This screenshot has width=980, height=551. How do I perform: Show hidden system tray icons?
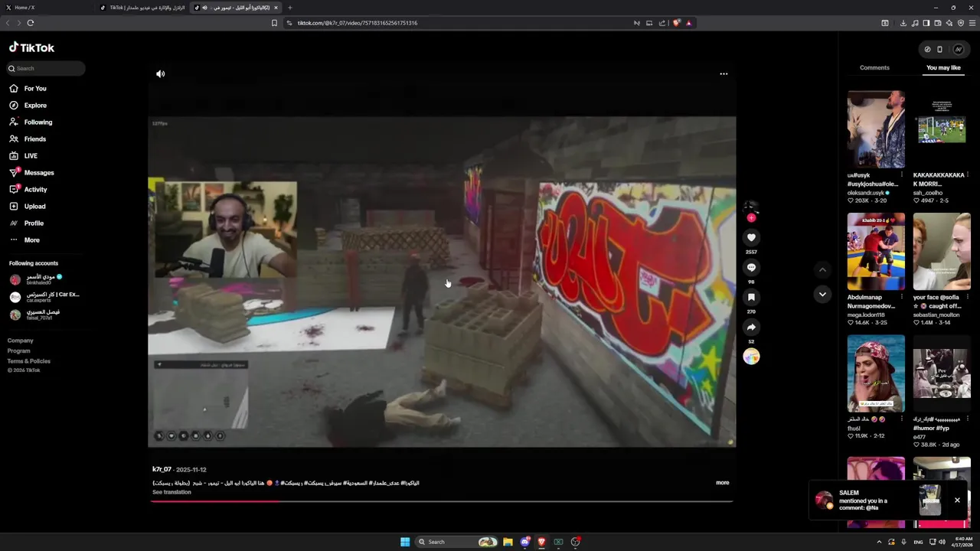coord(879,542)
